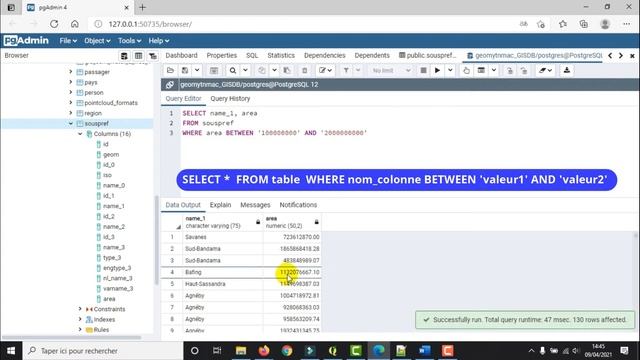Image resolution: width=640 pixels, height=360 pixels.
Task: Click the name_1 column header in results
Action: (x=222, y=222)
